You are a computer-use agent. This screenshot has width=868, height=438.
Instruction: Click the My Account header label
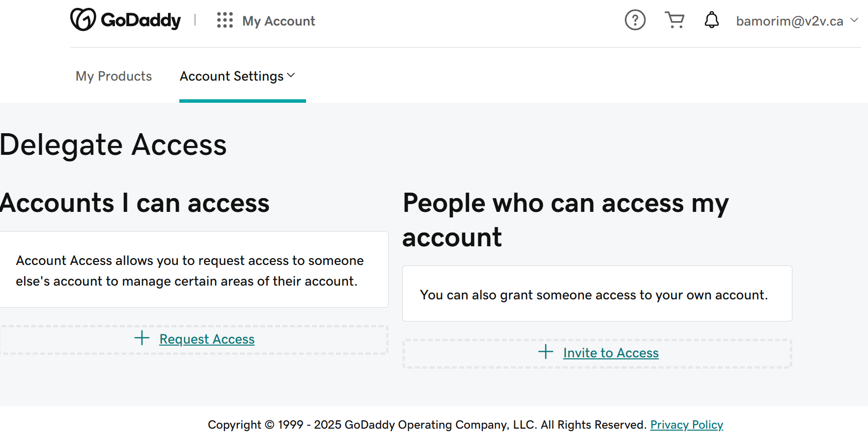click(279, 21)
